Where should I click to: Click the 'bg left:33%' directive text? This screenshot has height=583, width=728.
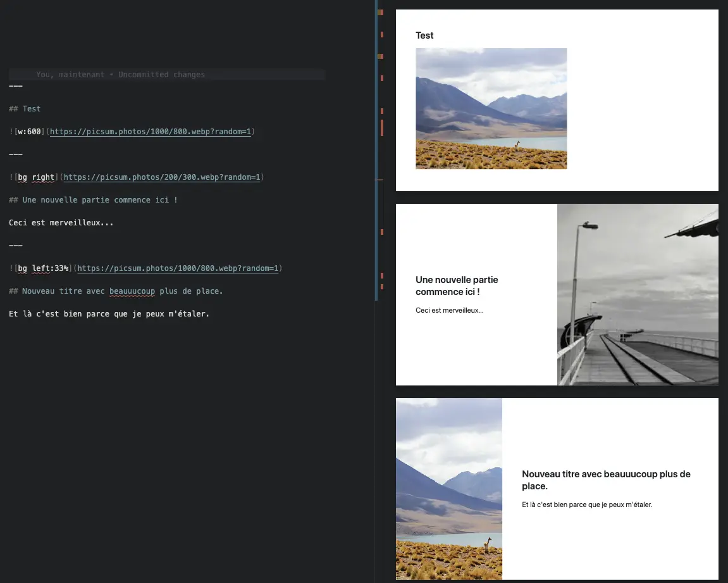(43, 268)
